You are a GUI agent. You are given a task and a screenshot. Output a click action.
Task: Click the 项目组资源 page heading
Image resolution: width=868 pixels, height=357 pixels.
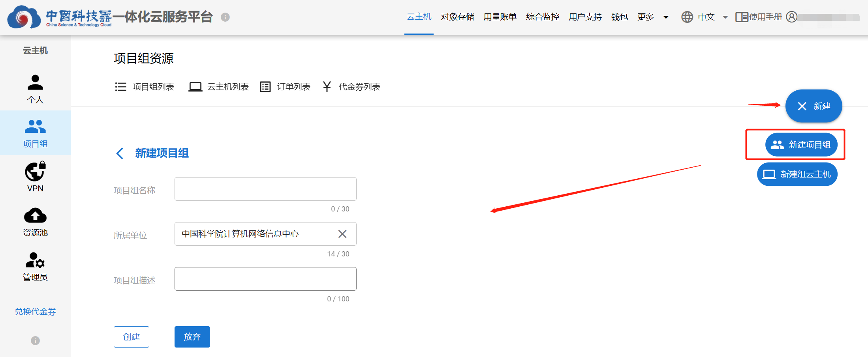point(144,58)
